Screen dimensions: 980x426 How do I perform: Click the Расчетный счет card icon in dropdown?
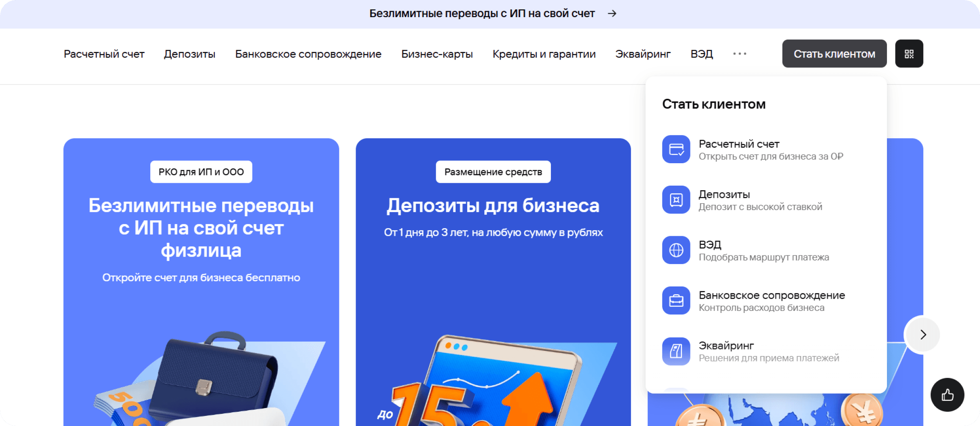(x=676, y=149)
